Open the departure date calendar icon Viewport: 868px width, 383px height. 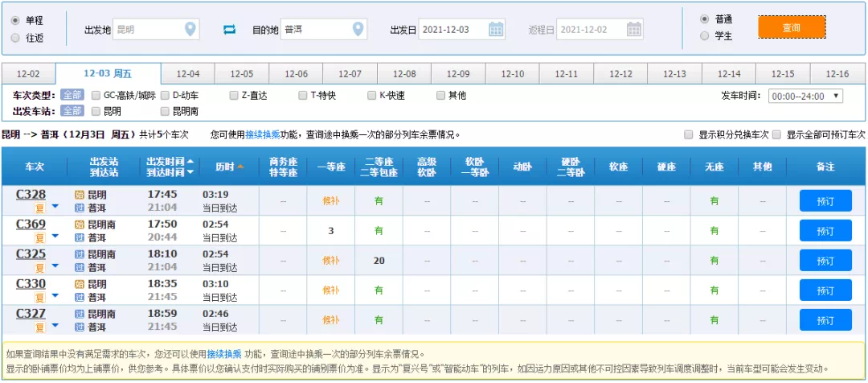497,30
